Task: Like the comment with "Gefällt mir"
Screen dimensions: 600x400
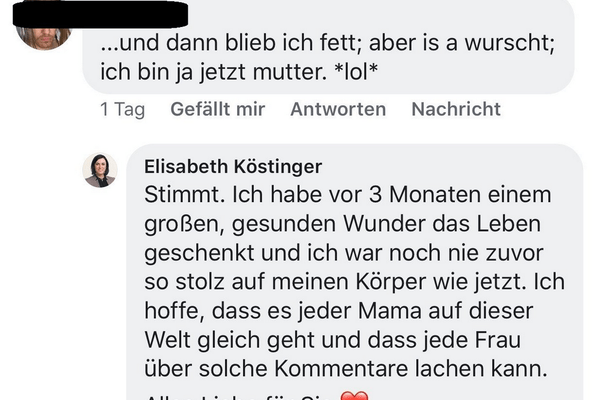Action: click(x=217, y=110)
